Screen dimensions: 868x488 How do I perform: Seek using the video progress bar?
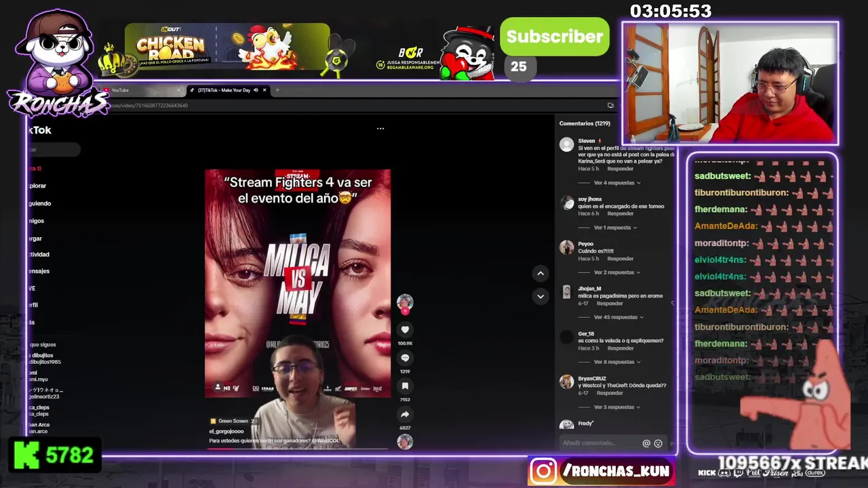click(x=298, y=449)
